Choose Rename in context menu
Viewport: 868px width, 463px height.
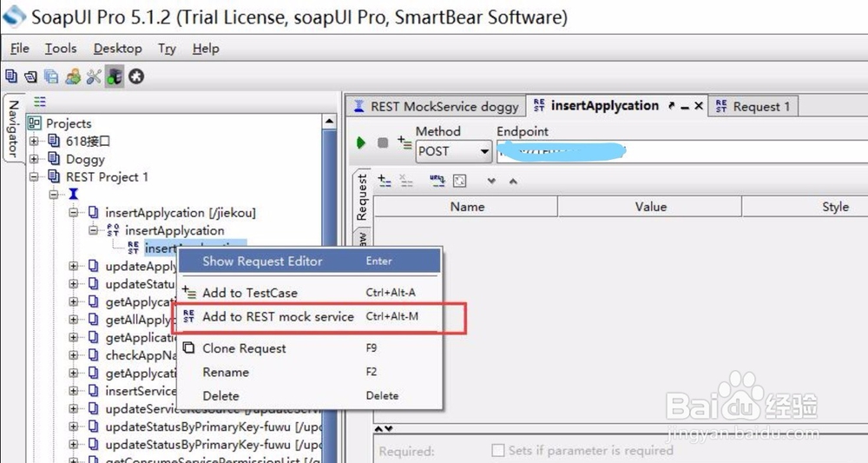(x=310, y=372)
